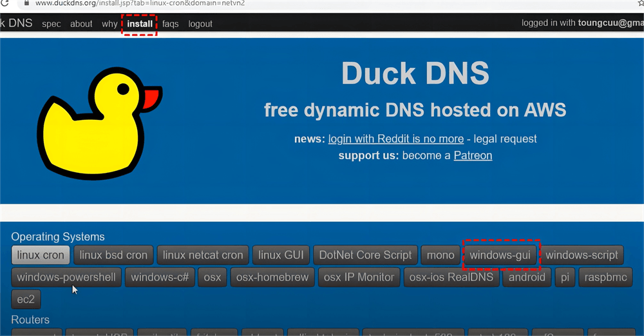Pick the linux bsd cron option
The width and height of the screenshot is (644, 336).
[x=113, y=255]
